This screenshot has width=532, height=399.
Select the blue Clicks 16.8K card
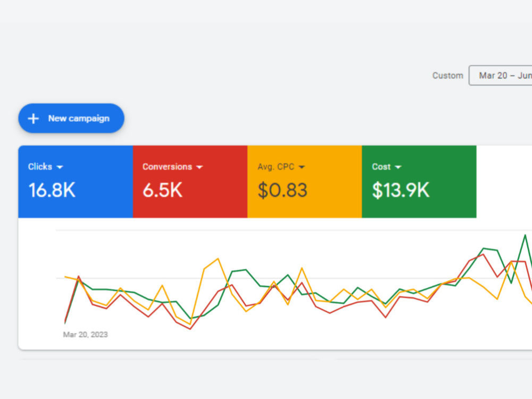76,181
